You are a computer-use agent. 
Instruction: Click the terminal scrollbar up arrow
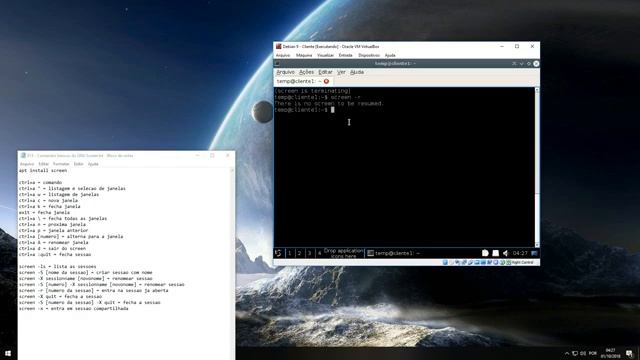coord(537,90)
